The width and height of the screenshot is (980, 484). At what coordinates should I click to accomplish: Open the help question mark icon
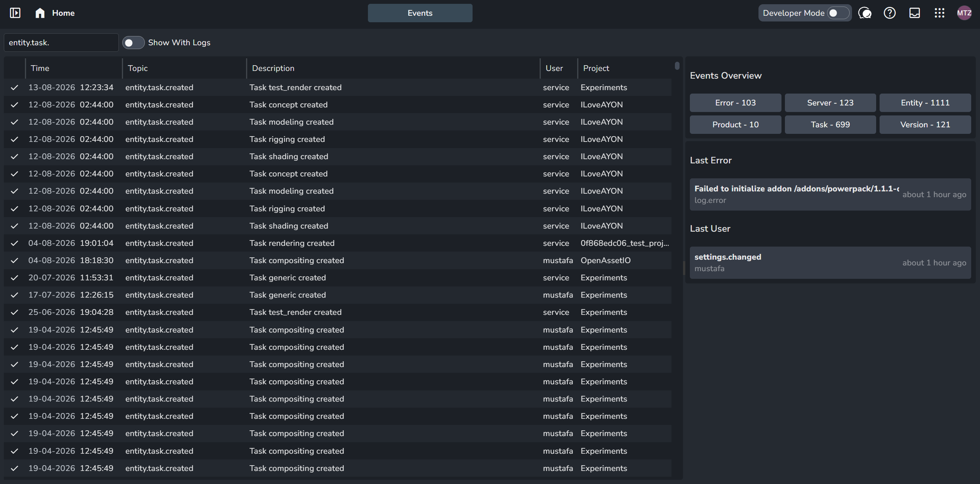point(890,13)
